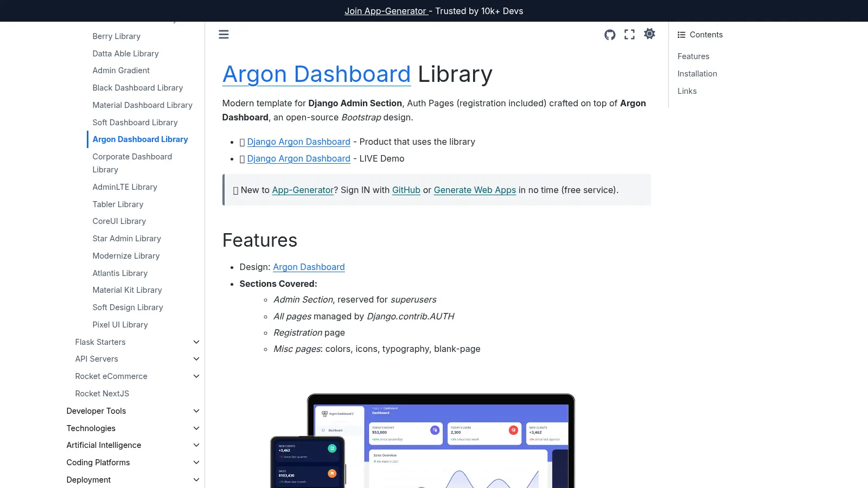Expand the Rocket eCommerce section
This screenshot has width=868, height=488.
point(196,376)
